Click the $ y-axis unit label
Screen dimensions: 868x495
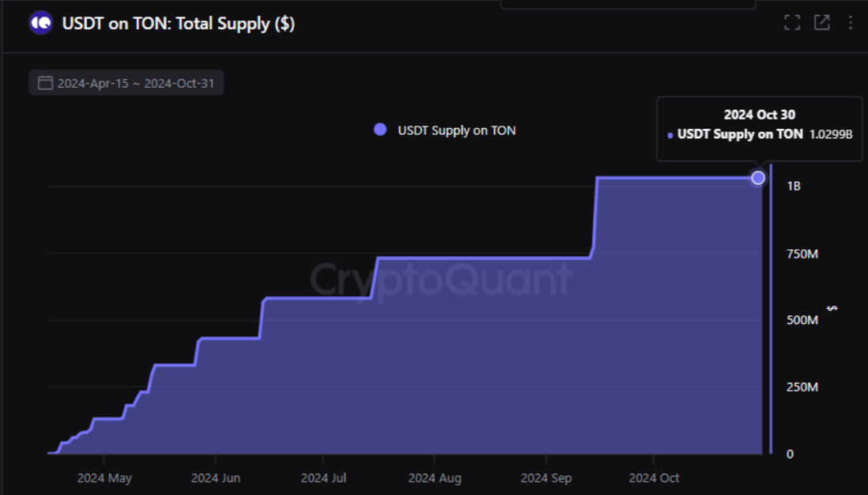[x=832, y=308]
